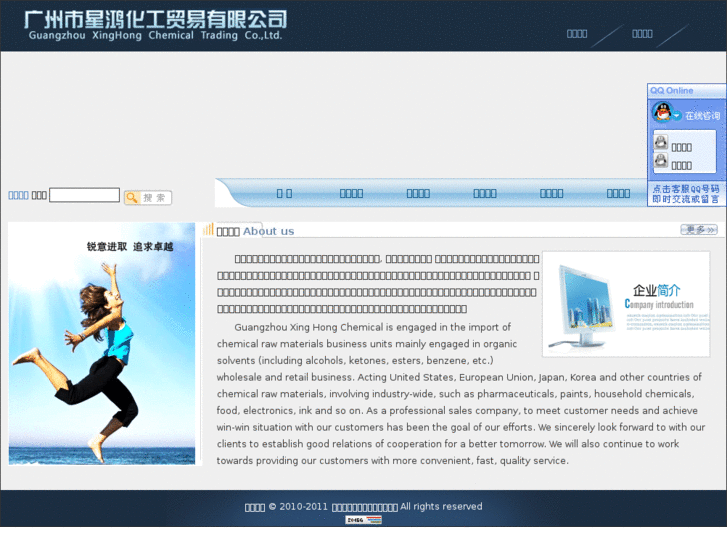The width and height of the screenshot is (727, 545).
Task: Click the 更多>> more button beside About us
Action: click(699, 230)
